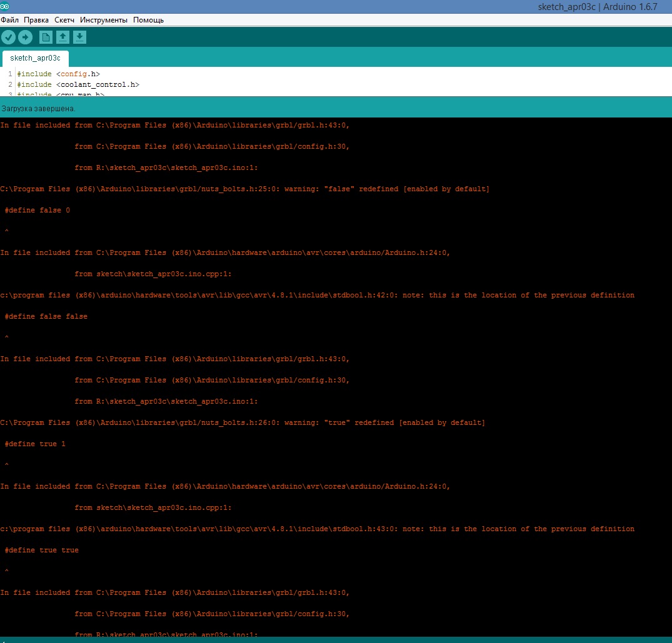
Task: Click the window title sketch_apr03c | Arduino 1.6.7
Action: pyautogui.click(x=598, y=7)
